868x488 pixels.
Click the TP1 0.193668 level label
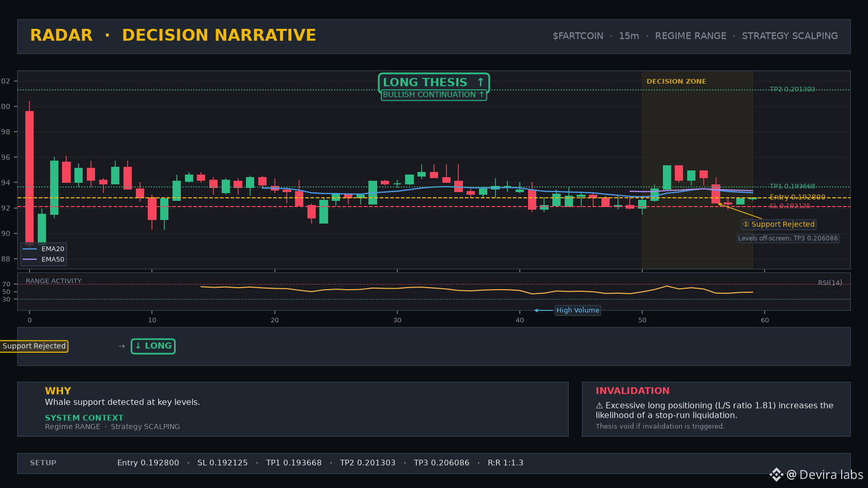pyautogui.click(x=792, y=186)
